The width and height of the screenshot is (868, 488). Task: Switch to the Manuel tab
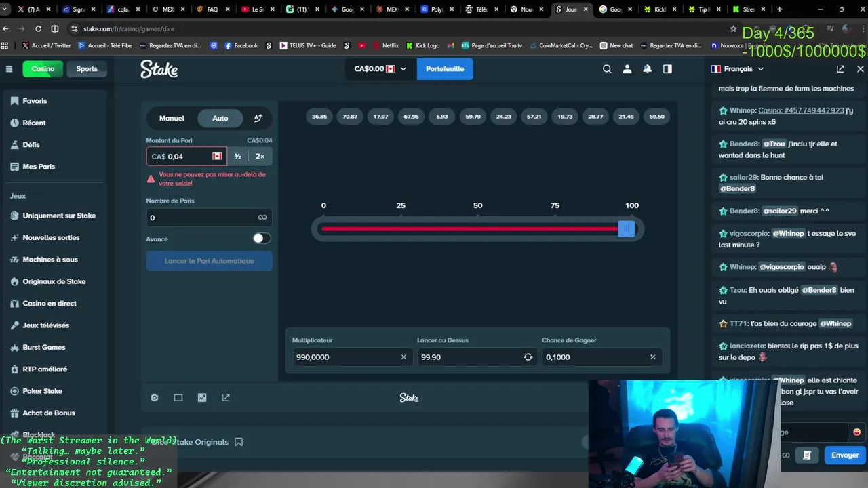pyautogui.click(x=172, y=118)
